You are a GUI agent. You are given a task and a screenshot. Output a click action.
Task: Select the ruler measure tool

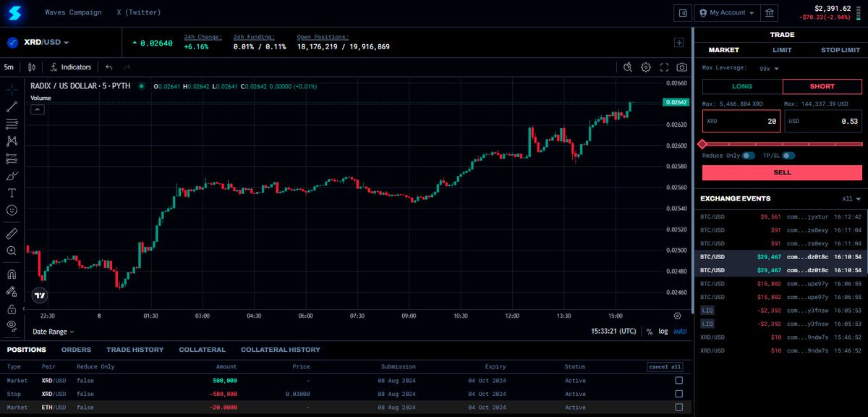tap(12, 234)
